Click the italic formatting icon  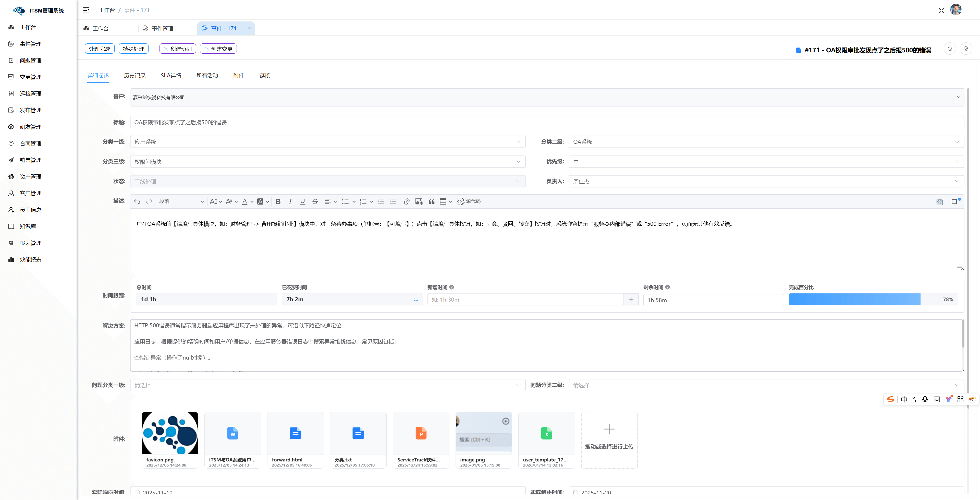point(290,201)
